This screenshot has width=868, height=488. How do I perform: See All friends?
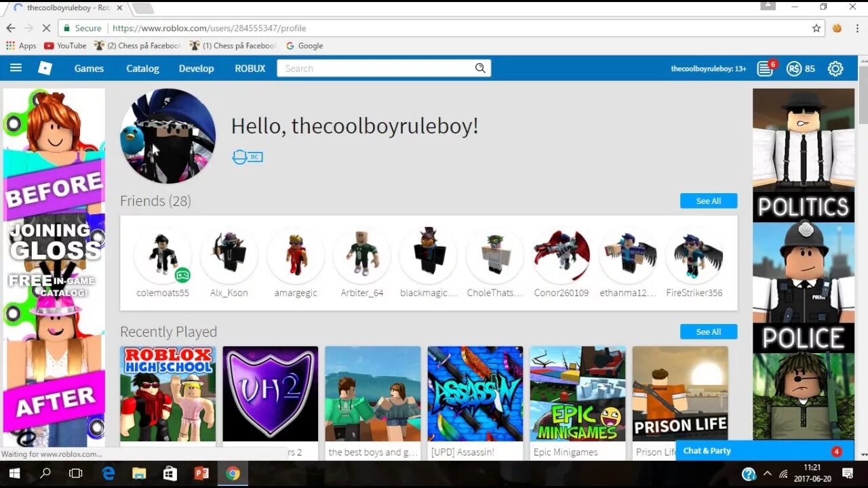click(709, 201)
